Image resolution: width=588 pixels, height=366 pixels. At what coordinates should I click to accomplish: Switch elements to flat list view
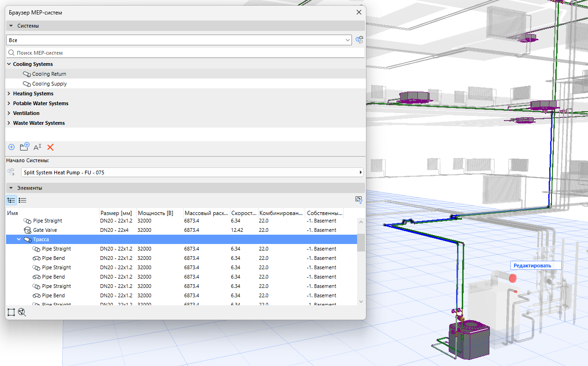coord(22,200)
